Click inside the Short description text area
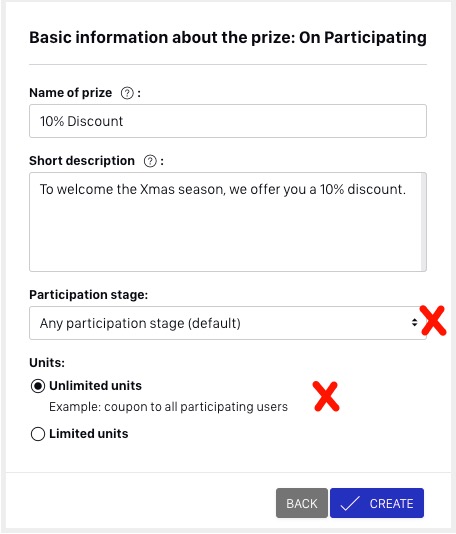The image size is (456, 534). coord(225,222)
